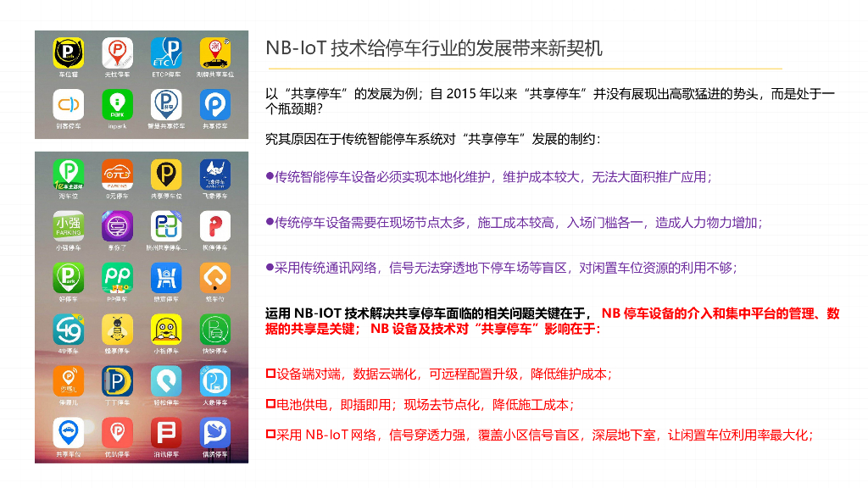Click the line "究其原因在于传统智能停车系统"
The width and height of the screenshot is (868, 488).
[x=433, y=139]
